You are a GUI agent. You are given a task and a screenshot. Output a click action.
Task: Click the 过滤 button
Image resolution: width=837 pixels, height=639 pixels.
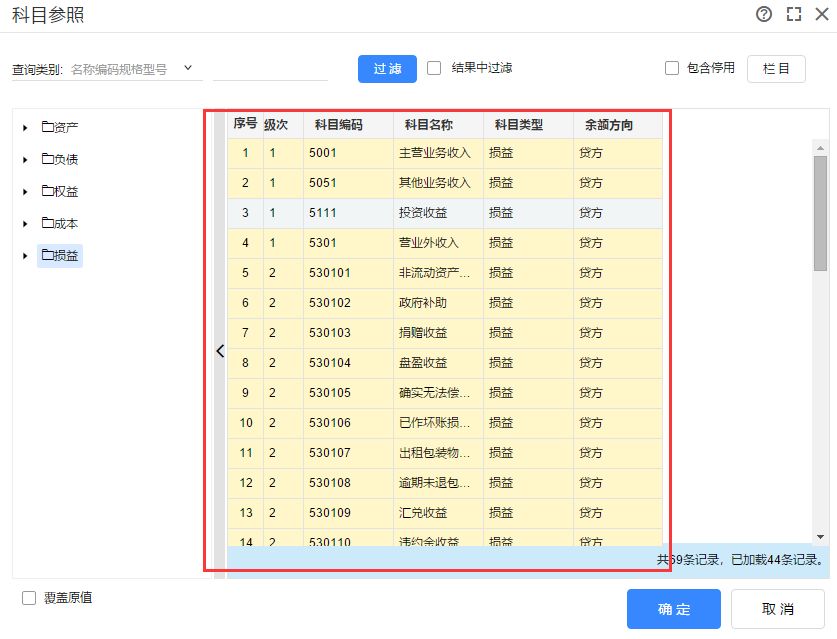[387, 69]
